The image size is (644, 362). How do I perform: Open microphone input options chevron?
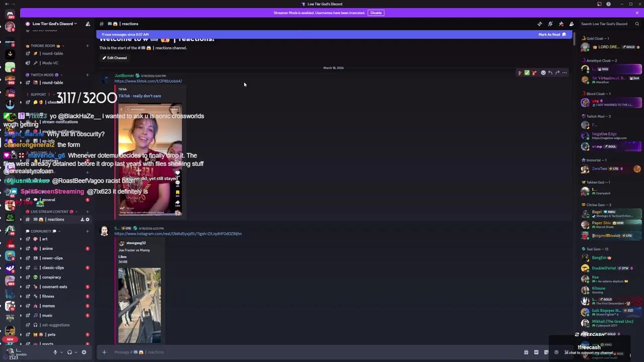click(x=61, y=352)
